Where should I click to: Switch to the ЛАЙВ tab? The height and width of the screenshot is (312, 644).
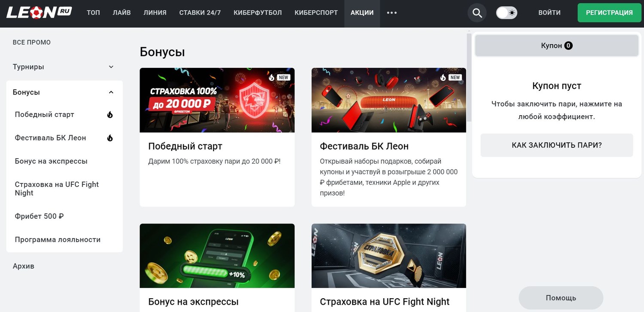tap(122, 13)
